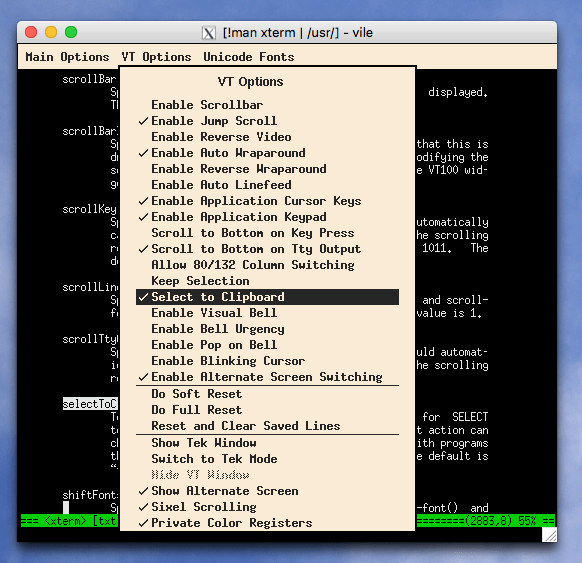Toggle Enable Visual Bell option
The image size is (582, 563).
[267, 313]
